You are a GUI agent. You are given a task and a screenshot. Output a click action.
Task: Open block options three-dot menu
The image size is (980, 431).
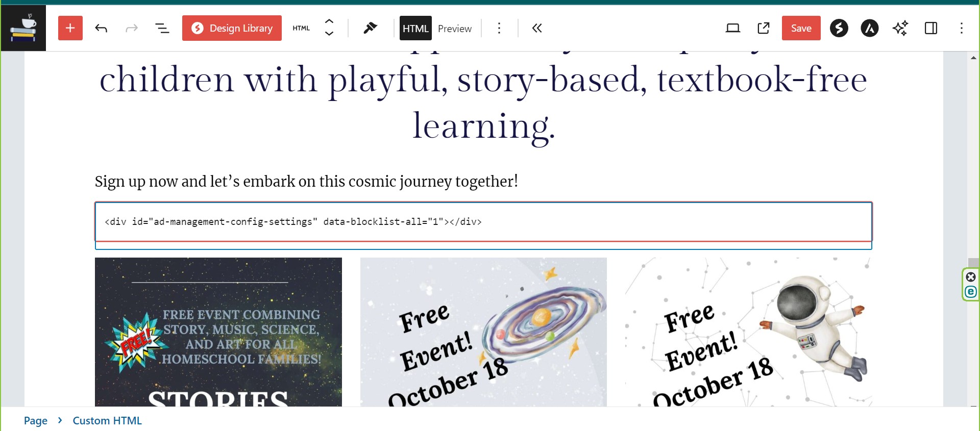click(499, 28)
